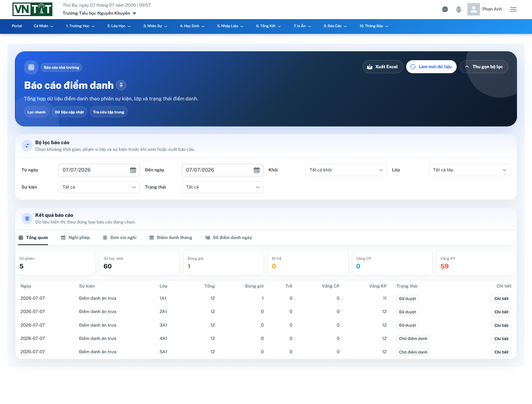
Task: Switch to Sổ điểm danh ngày tab
Action: click(x=229, y=238)
